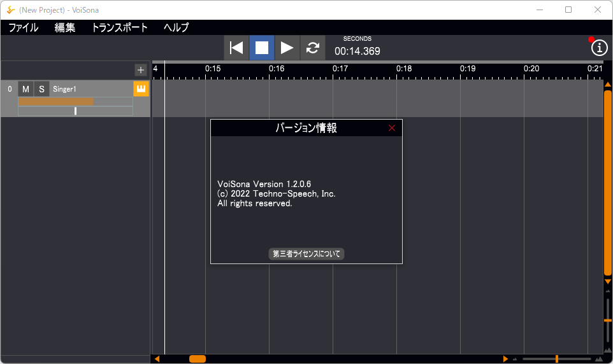The image size is (613, 364).
Task: Click vertical zoom-in large mountains icon
Action: (x=607, y=350)
